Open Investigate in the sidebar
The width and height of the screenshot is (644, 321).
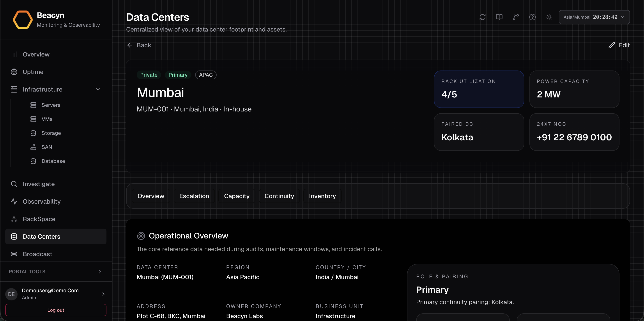55,184
